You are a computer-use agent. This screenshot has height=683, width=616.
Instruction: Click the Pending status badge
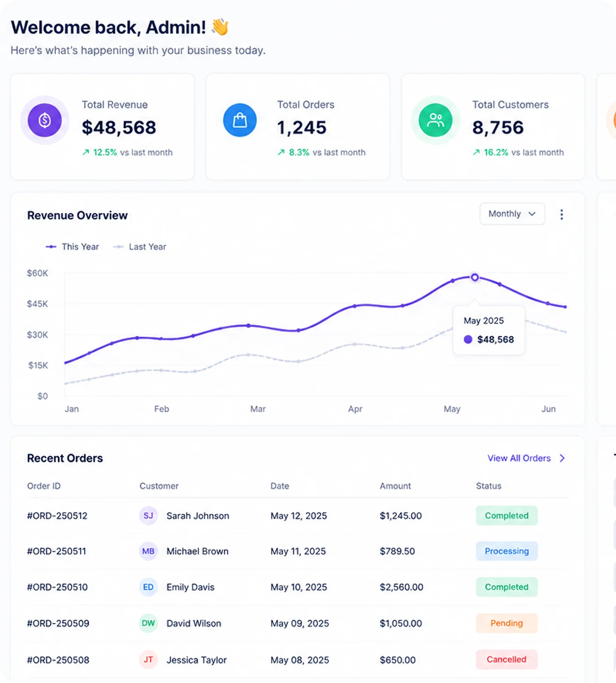507,623
